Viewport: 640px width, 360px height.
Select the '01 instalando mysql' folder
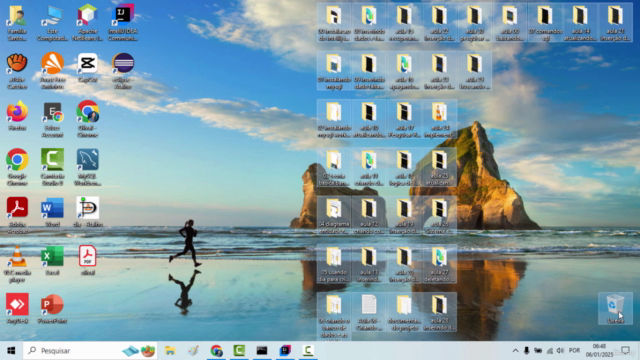[x=333, y=71]
